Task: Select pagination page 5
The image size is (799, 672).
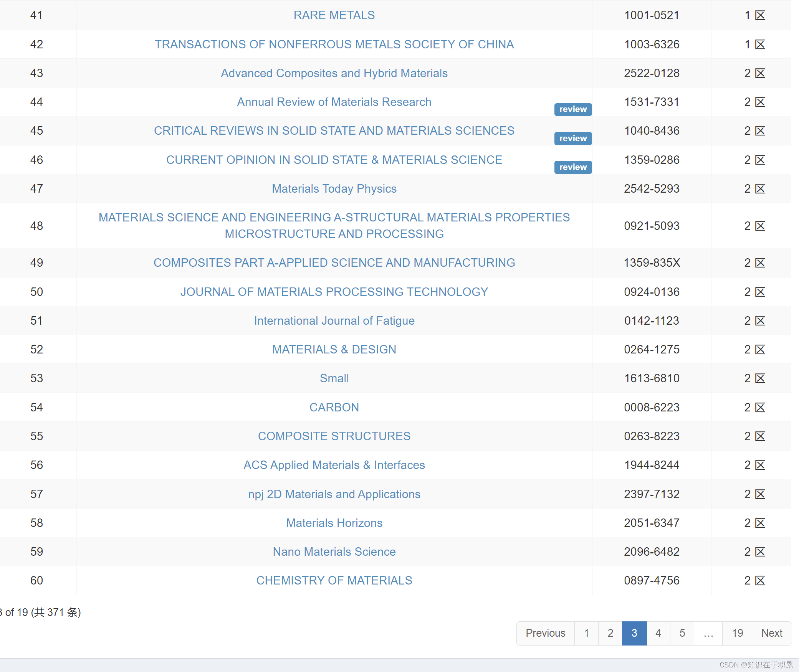Action: point(682,633)
